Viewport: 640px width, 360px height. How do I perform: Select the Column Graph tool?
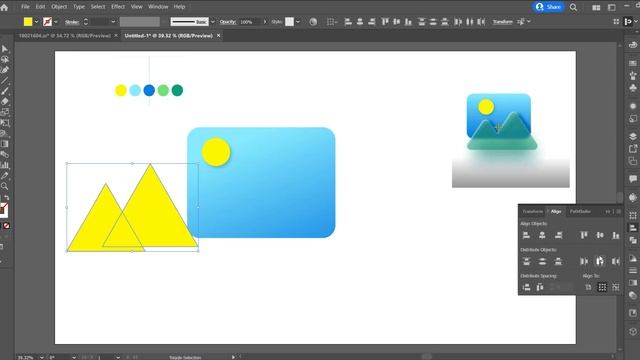coord(5,165)
